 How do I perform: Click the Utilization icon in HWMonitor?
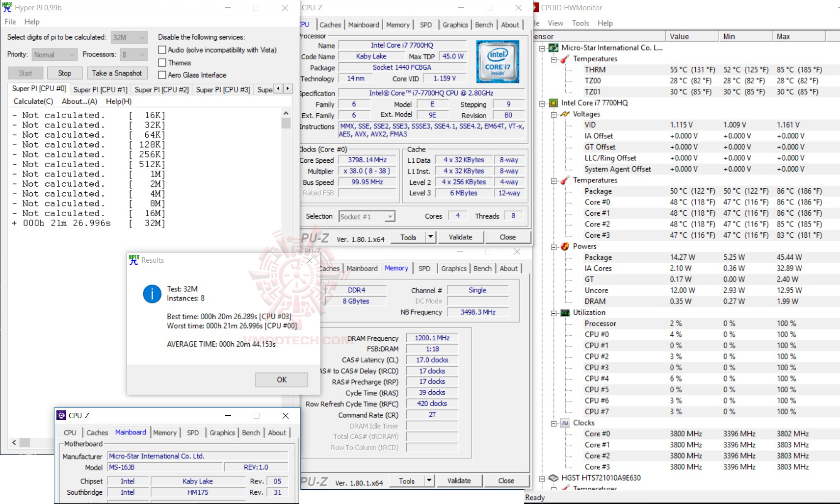tap(564, 312)
